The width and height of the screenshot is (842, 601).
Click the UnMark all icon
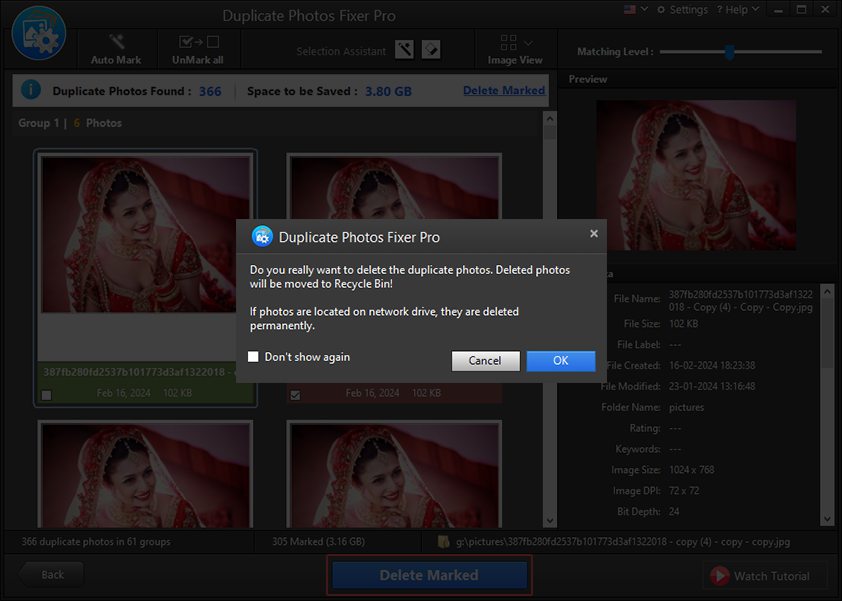pyautogui.click(x=198, y=41)
